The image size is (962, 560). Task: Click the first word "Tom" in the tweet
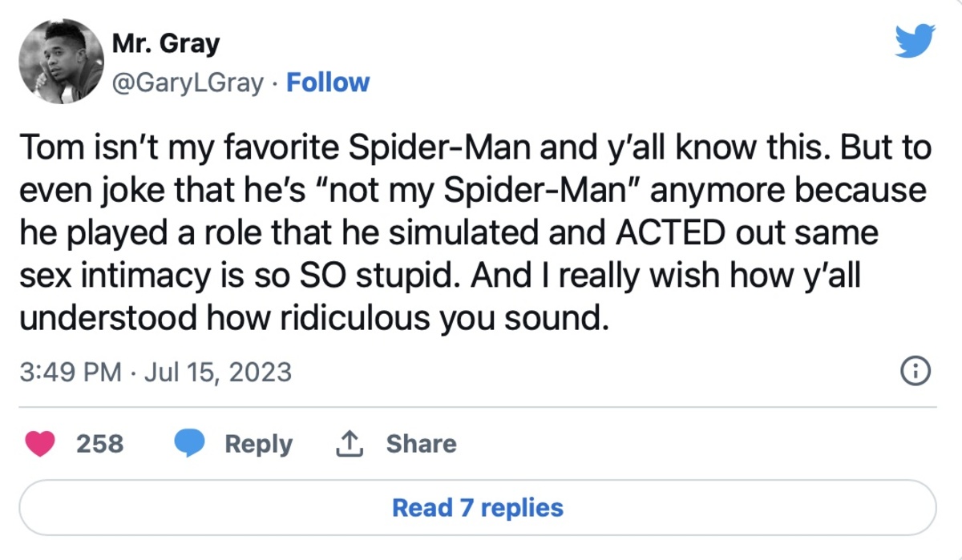tap(46, 150)
